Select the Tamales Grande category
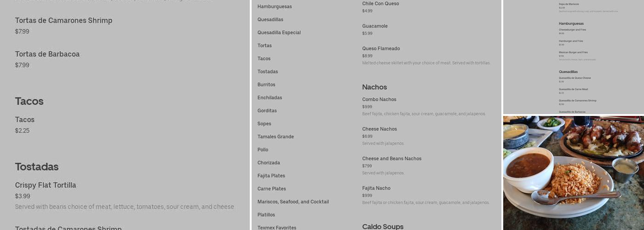This screenshot has width=644, height=230. point(276,137)
